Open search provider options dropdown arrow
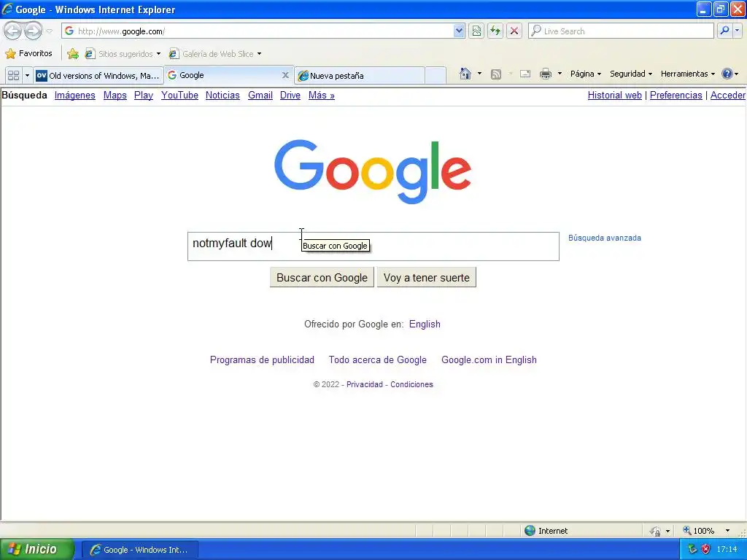The width and height of the screenshot is (747, 560). (738, 31)
